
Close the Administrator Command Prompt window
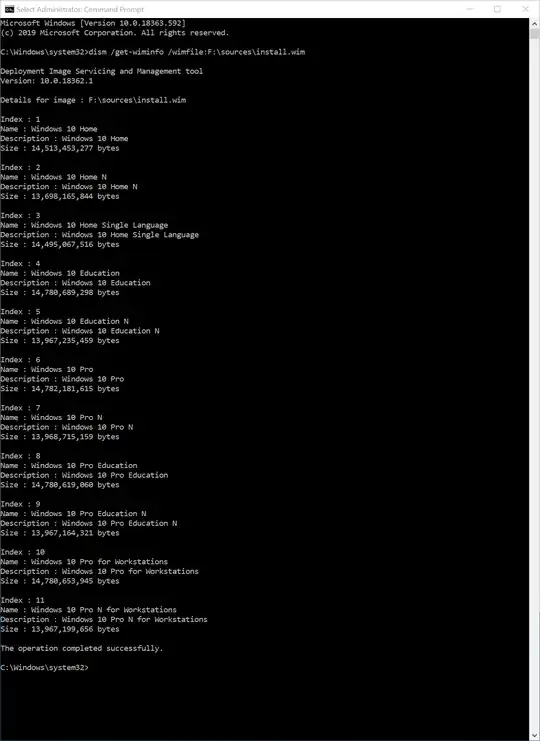click(525, 9)
